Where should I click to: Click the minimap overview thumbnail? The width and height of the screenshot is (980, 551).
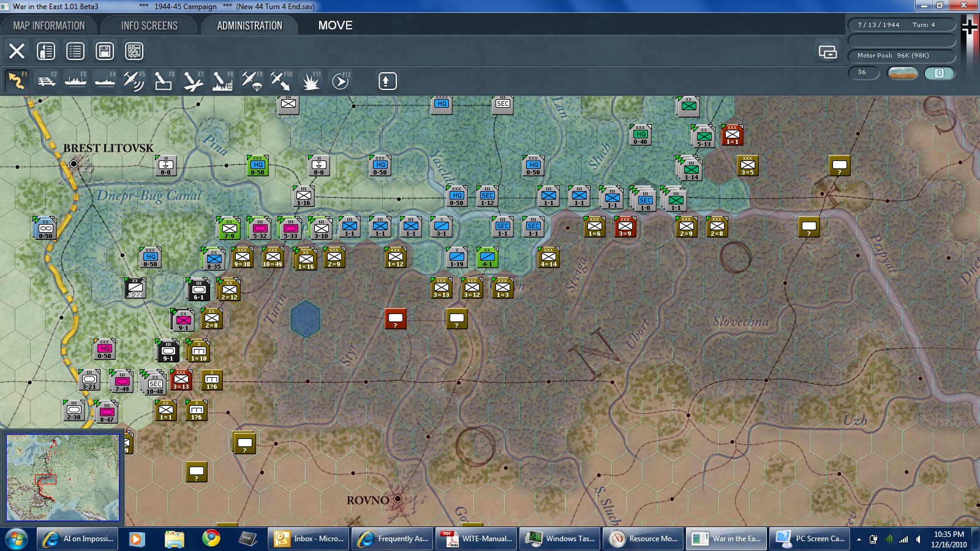tap(62, 478)
